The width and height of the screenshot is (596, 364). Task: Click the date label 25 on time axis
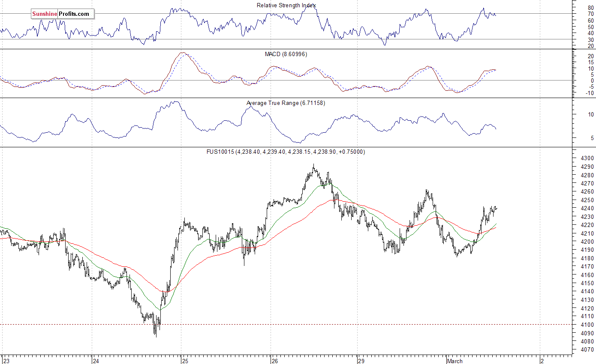coord(185,361)
